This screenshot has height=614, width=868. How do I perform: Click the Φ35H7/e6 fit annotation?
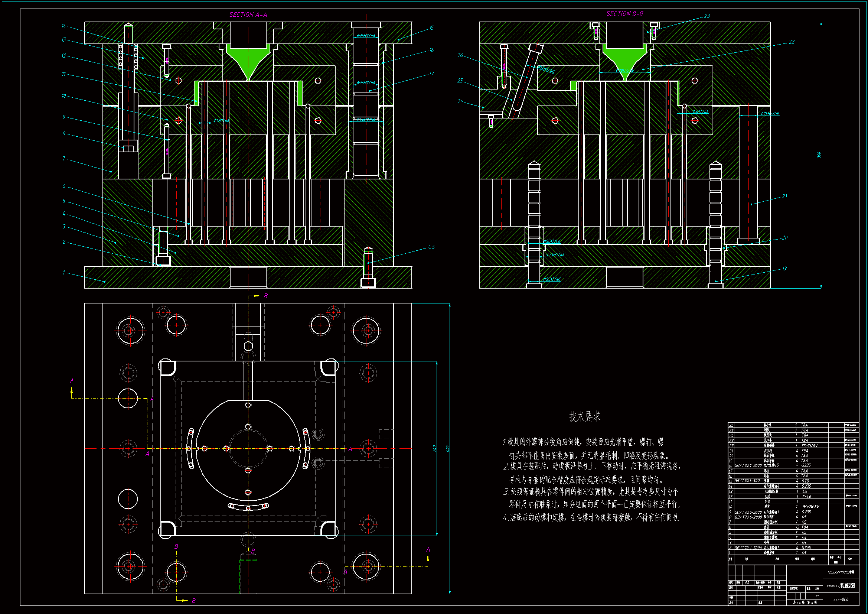pos(366,36)
